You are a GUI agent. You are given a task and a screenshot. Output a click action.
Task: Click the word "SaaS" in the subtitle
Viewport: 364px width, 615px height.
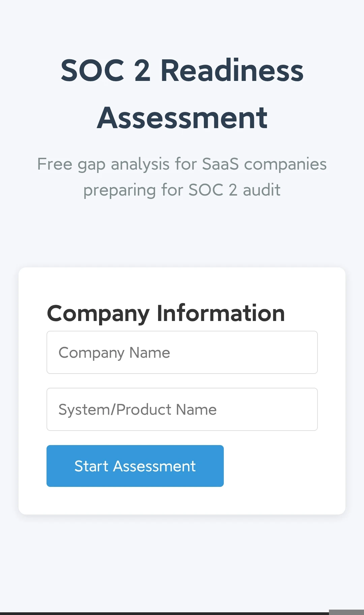coord(220,164)
